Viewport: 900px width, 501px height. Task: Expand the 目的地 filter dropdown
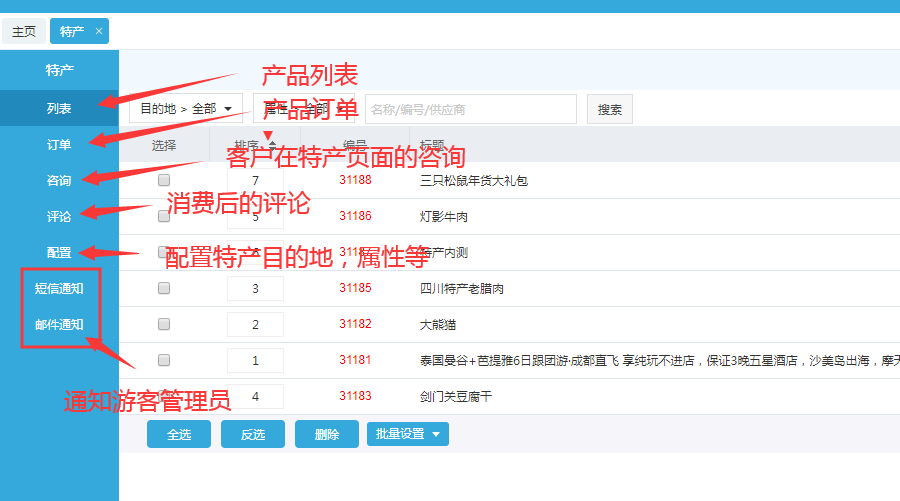point(186,109)
